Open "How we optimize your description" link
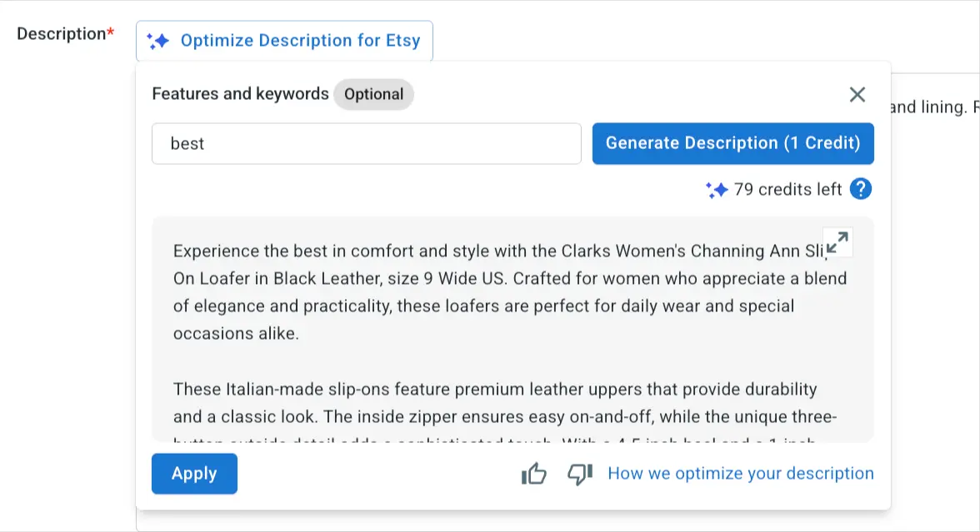The width and height of the screenshot is (980, 532). click(x=741, y=474)
